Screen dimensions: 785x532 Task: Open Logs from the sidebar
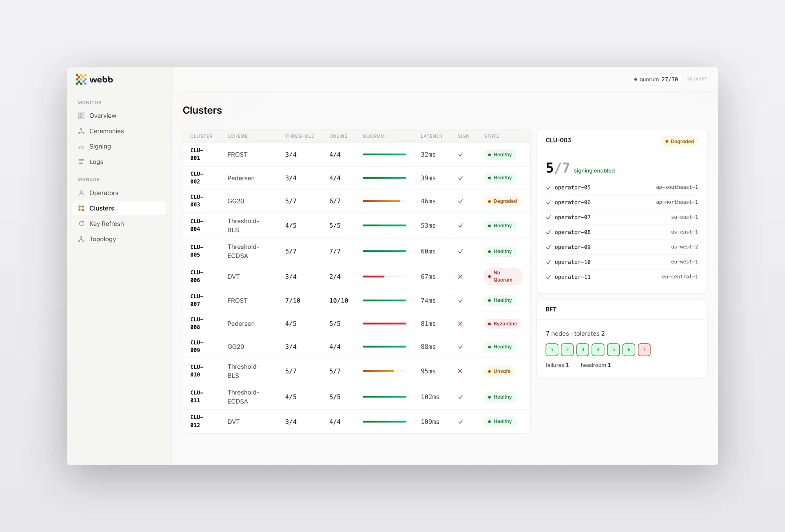pyautogui.click(x=119, y=162)
